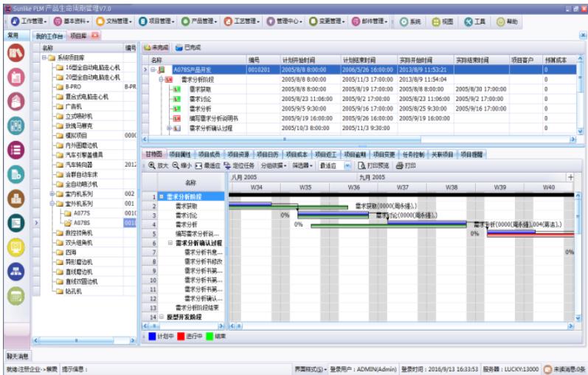Click the 聊天消息 panel at bottom
Screen dimensions: 588x375
18,356
